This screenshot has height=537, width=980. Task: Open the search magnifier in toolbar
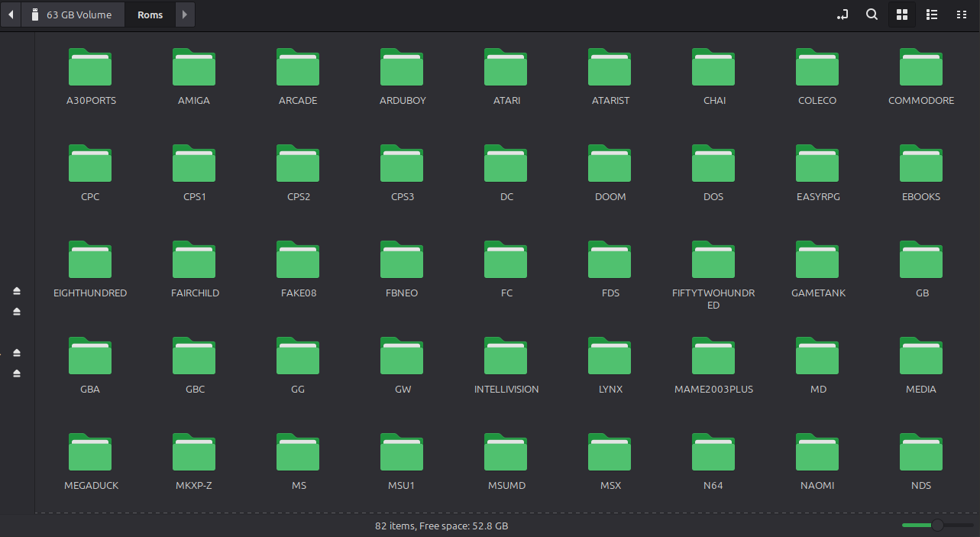click(x=872, y=15)
